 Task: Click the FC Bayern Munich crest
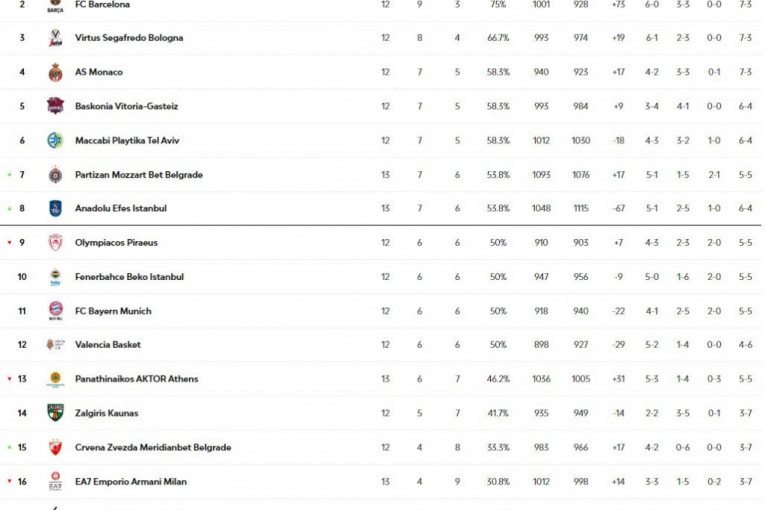55,311
